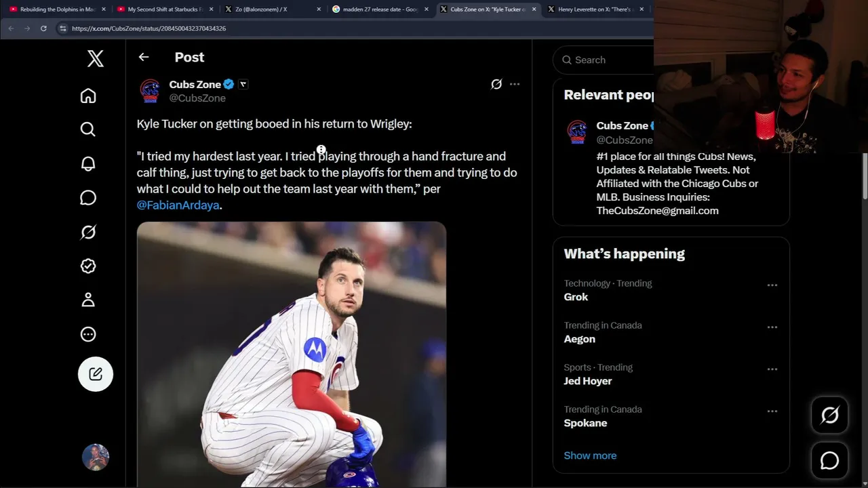The width and height of the screenshot is (868, 488).
Task: Click the "Kyle Tucker on getting booed" line
Action: coord(275,124)
